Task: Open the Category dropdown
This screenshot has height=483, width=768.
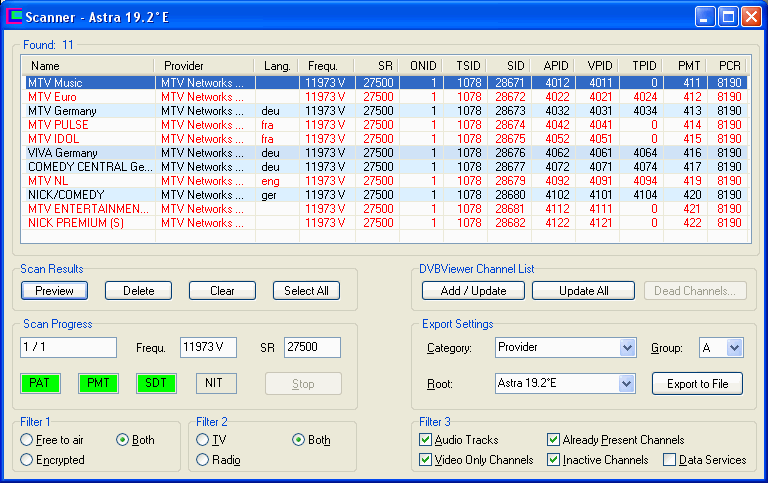Action: 627,348
